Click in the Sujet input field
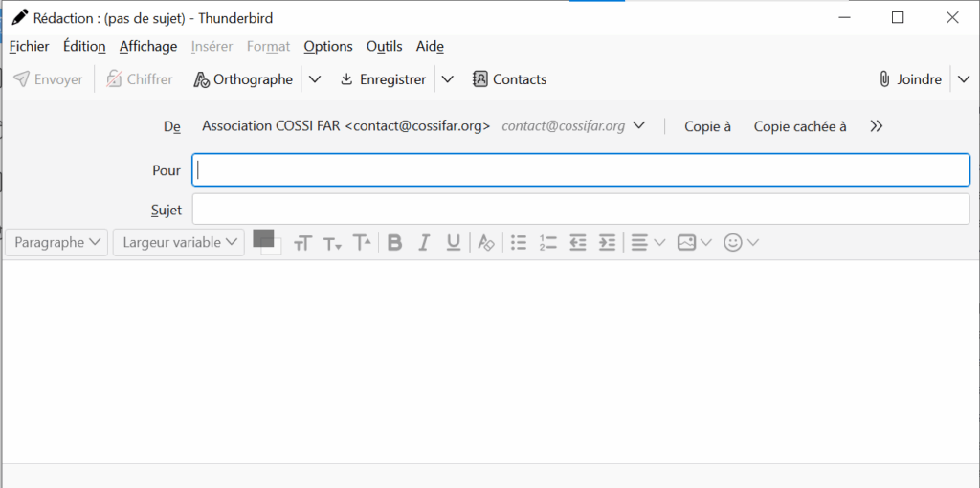Viewport: 980px width, 488px height. click(581, 209)
